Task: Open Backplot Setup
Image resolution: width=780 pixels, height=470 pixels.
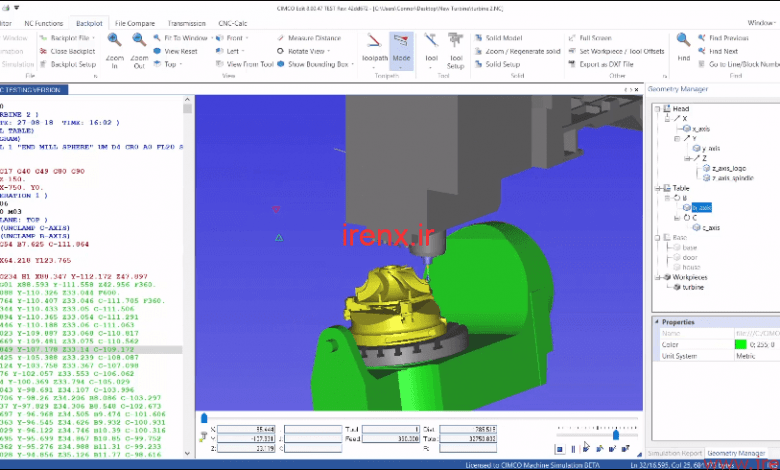Action: pos(68,64)
